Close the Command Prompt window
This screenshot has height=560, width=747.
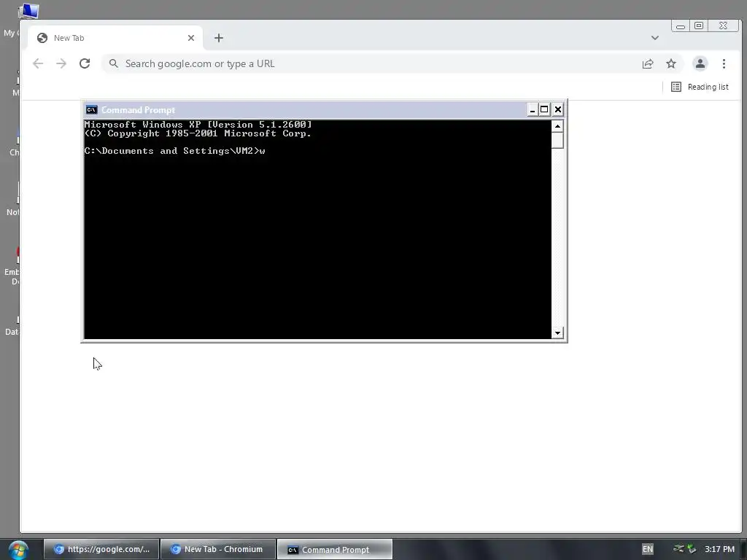[558, 110]
